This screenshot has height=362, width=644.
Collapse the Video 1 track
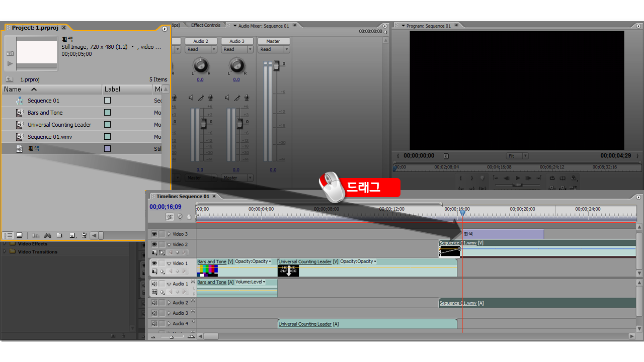(x=169, y=263)
